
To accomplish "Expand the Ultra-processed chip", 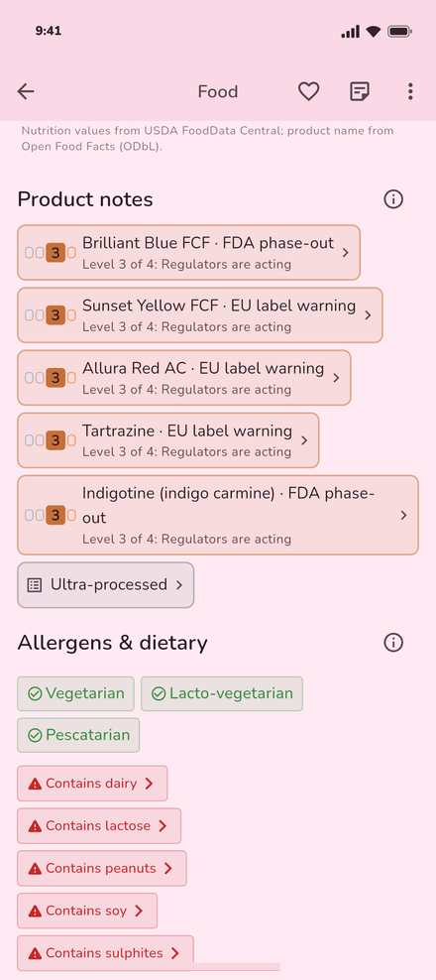I will 106,585.
